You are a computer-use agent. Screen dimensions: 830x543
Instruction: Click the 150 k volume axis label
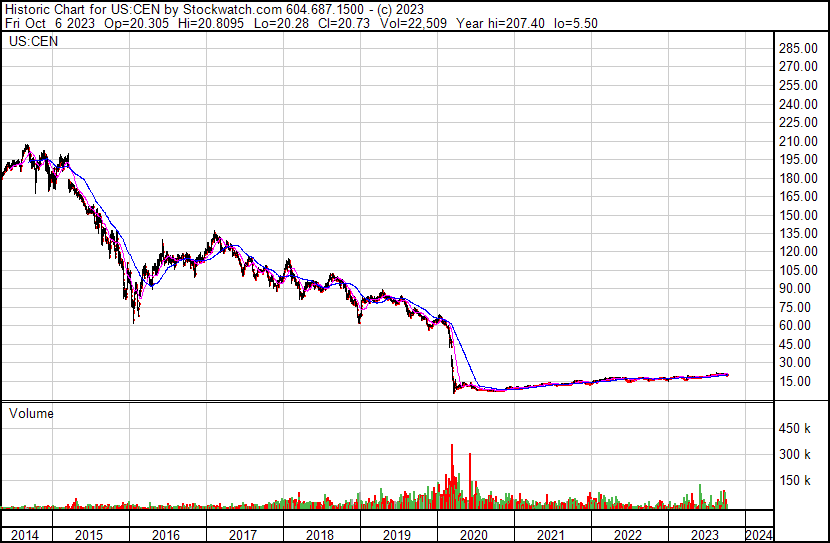pos(795,480)
